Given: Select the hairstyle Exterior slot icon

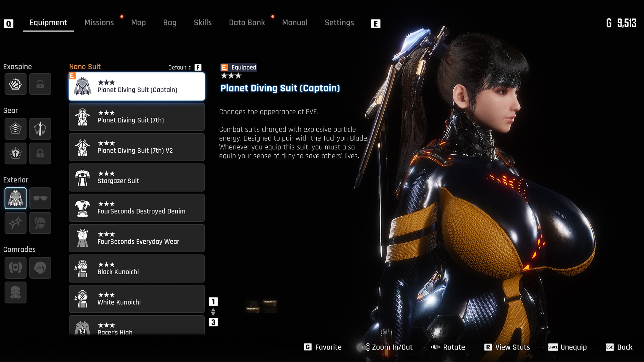Looking at the screenshot, I should pyautogui.click(x=40, y=223).
